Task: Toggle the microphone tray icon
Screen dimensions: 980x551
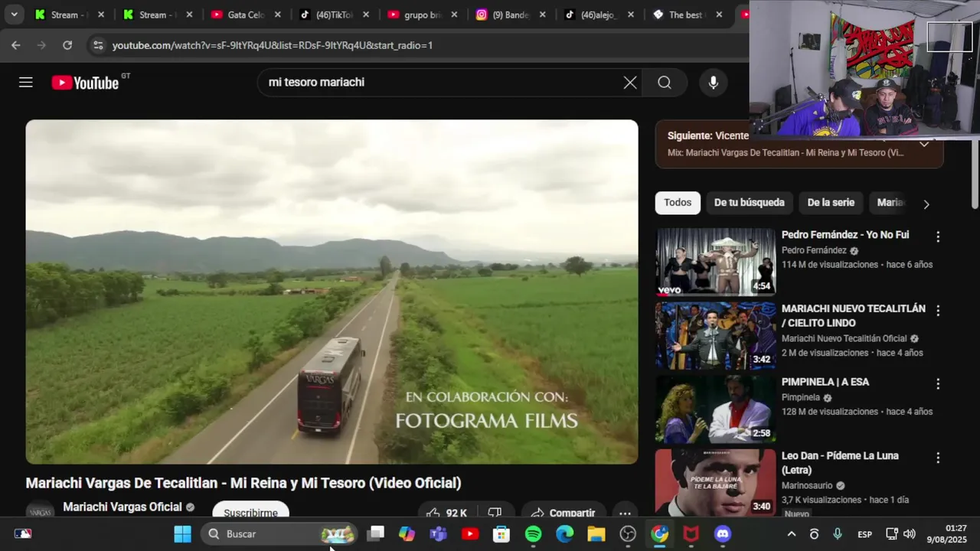Action: (x=838, y=533)
